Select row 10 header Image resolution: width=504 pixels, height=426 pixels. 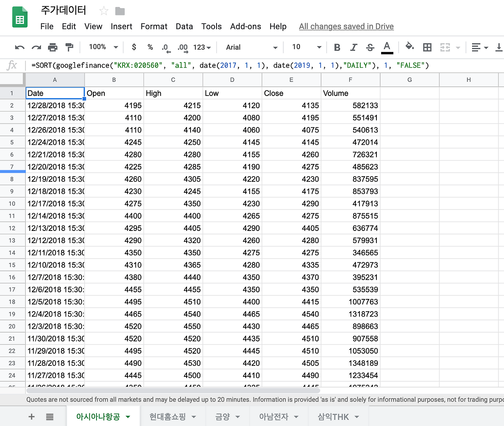pos(12,204)
